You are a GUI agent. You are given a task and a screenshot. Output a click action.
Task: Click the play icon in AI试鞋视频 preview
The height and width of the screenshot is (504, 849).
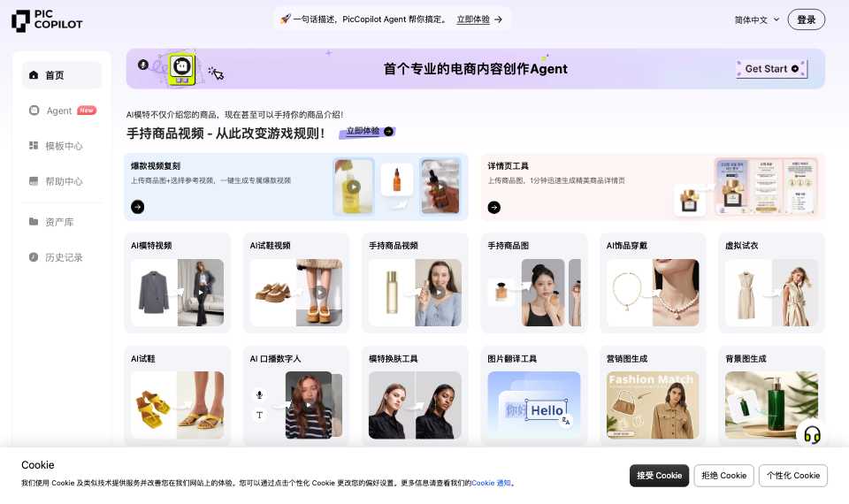point(320,293)
